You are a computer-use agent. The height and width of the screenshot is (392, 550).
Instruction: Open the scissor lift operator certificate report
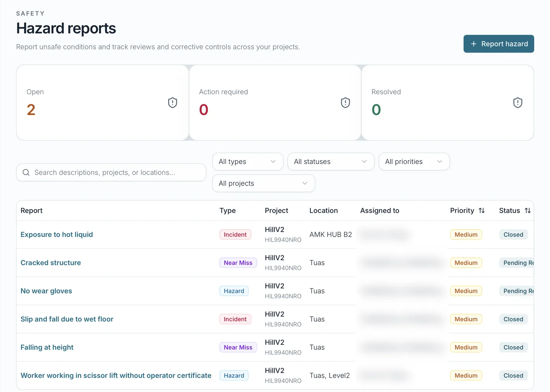tap(116, 376)
